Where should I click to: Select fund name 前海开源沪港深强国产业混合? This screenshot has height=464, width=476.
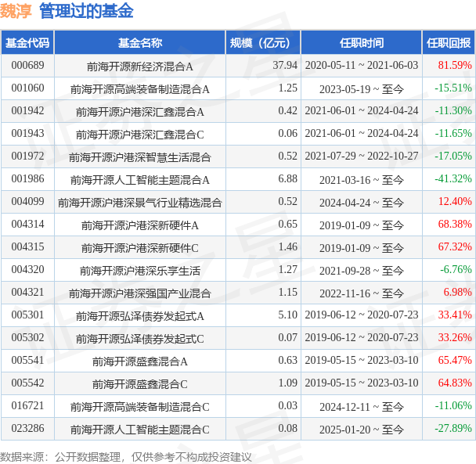click(140, 293)
